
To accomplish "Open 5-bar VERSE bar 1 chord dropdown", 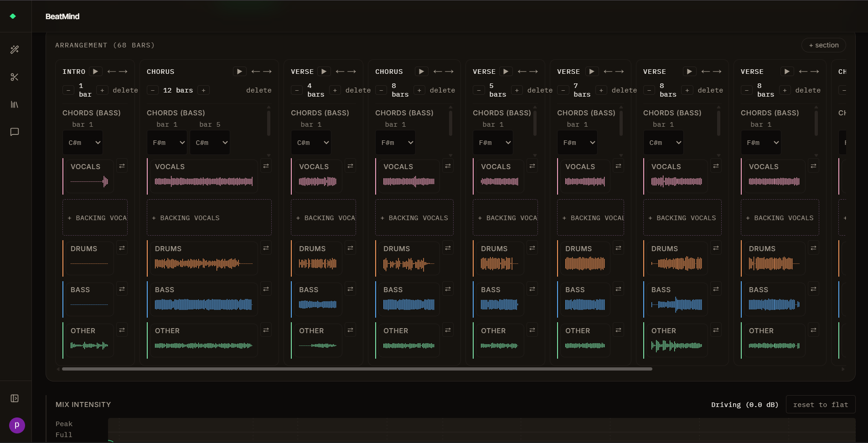I will tap(493, 143).
